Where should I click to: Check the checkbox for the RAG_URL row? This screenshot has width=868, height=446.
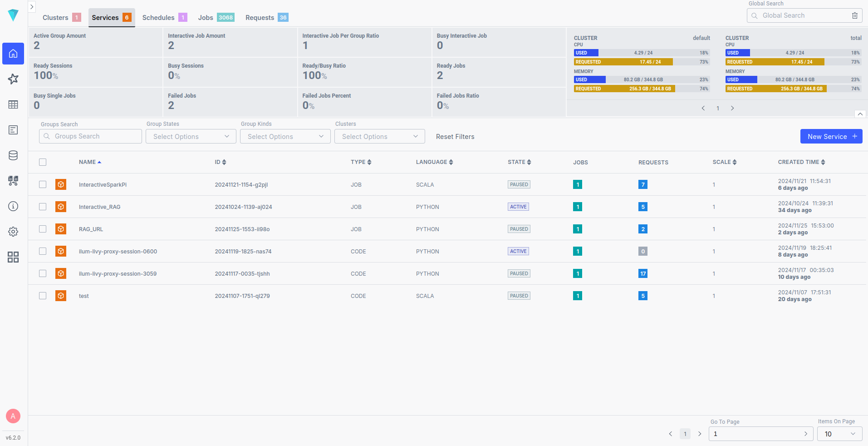click(x=42, y=229)
